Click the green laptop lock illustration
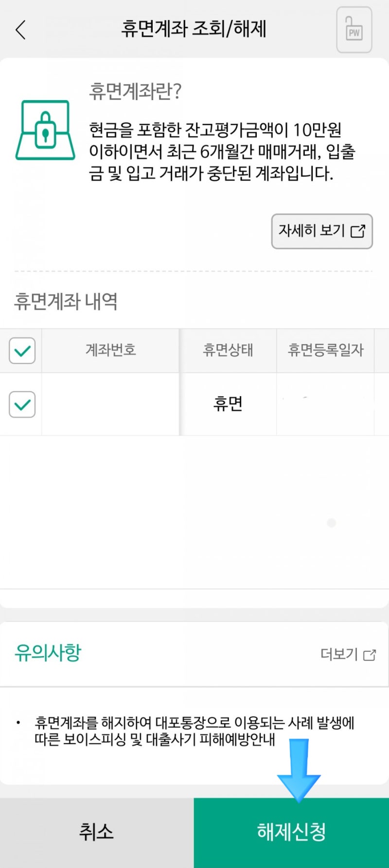 pos(45,131)
